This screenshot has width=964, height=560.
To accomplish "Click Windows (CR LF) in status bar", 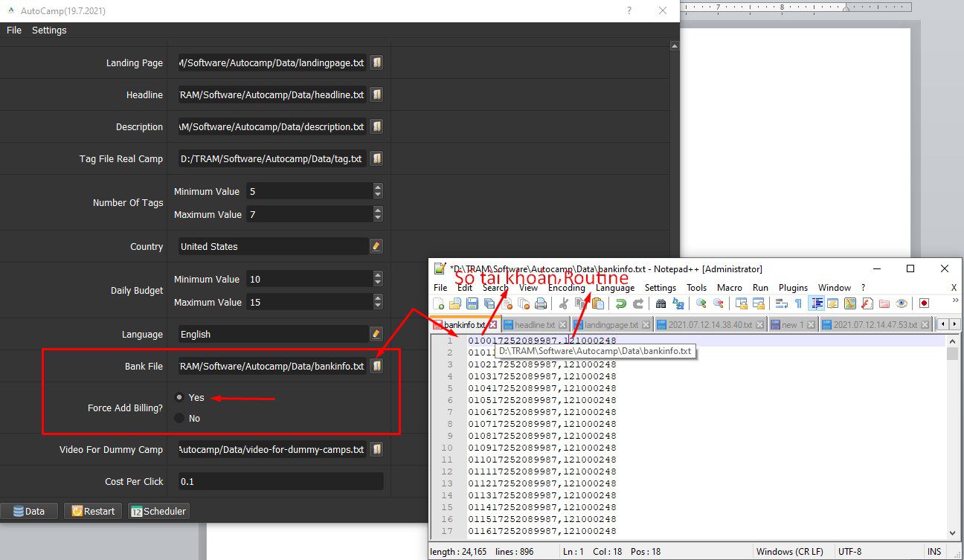I will click(x=791, y=552).
